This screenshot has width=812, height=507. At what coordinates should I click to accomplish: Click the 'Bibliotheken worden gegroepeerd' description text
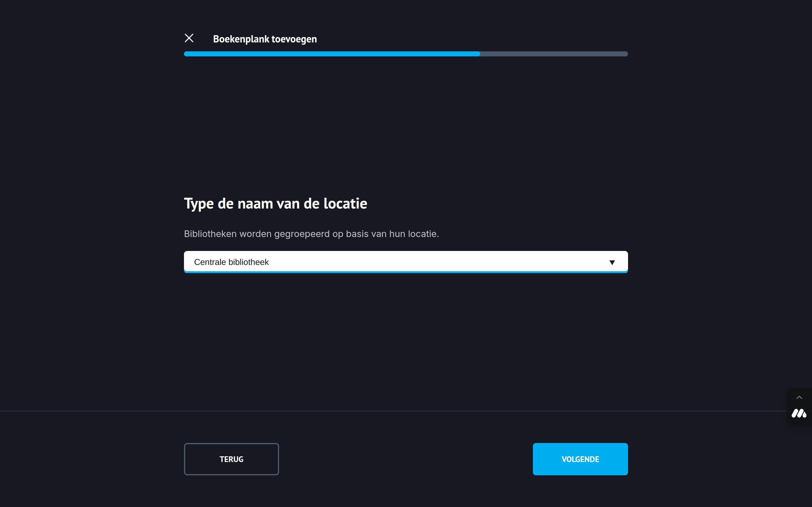311,234
